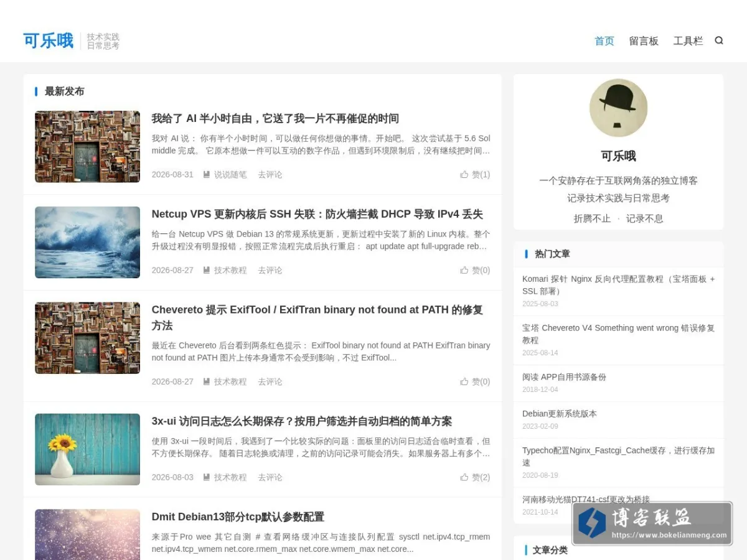Click category icon beside 说说随笔
747x560 pixels.
[207, 175]
